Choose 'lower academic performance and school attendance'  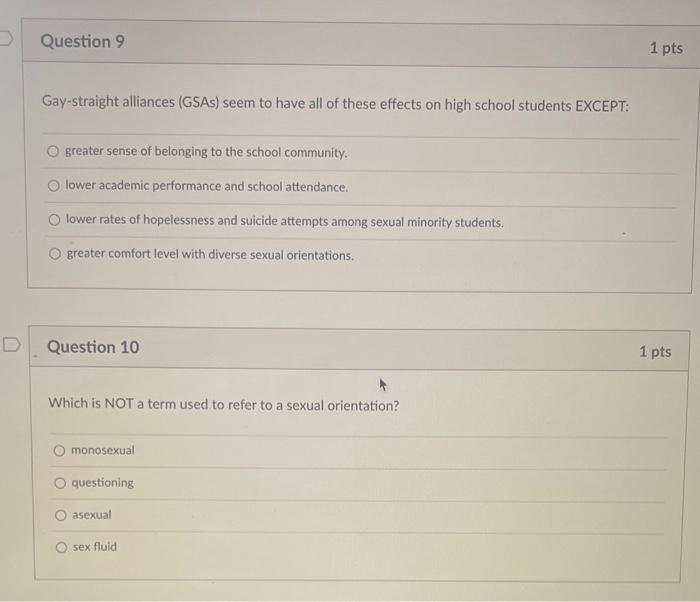[54, 185]
